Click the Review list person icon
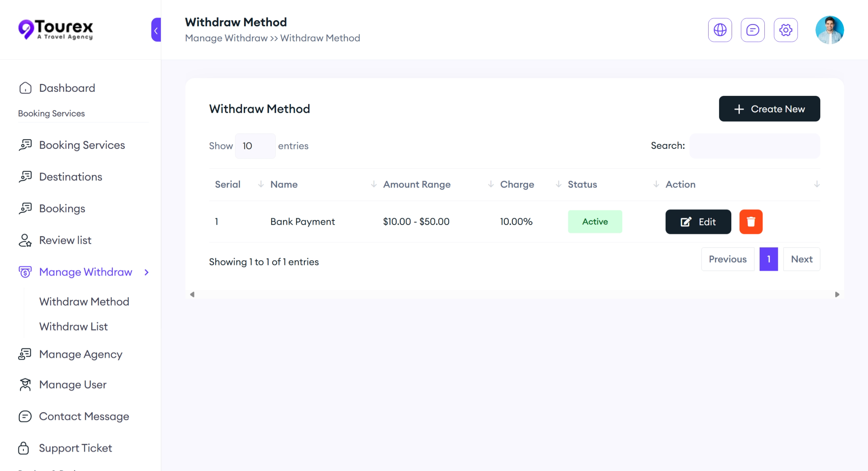Screen dimensions: 868x471 [x=25, y=241]
